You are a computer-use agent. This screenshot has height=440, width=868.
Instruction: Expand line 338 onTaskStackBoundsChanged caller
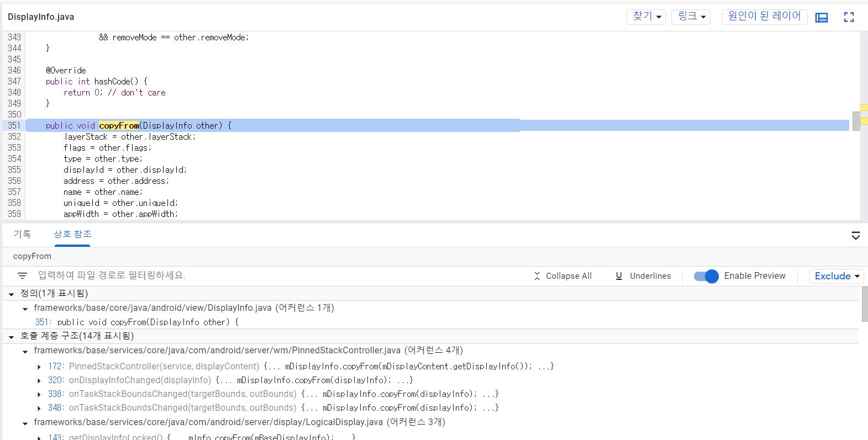click(39, 394)
